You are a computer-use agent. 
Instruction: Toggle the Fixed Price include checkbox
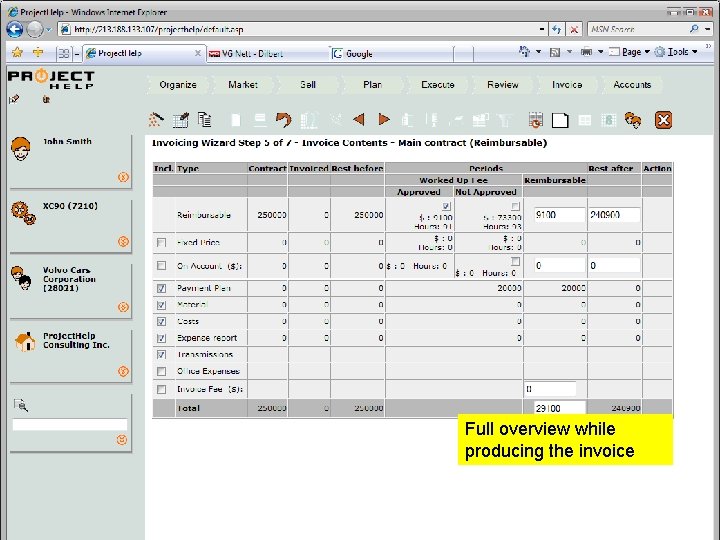pyautogui.click(x=161, y=242)
